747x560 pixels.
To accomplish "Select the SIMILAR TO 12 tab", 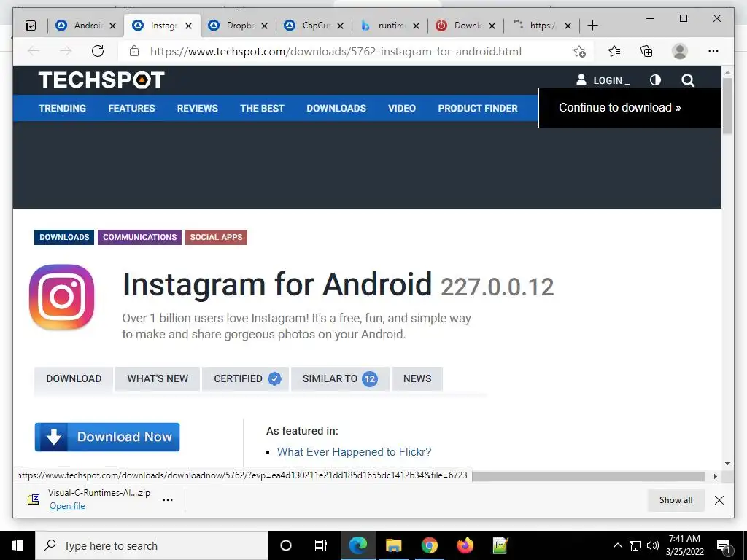I will click(340, 378).
